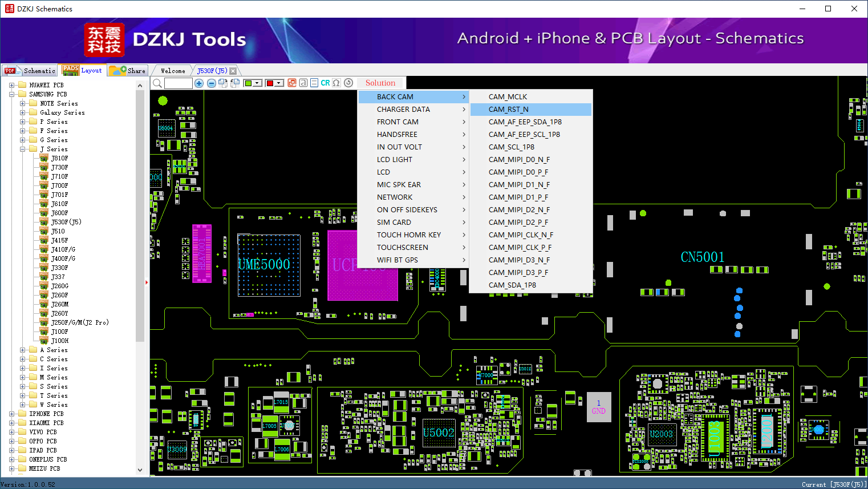Click the U5002 component on the board
Screen dimensions: 868x489
tap(439, 433)
